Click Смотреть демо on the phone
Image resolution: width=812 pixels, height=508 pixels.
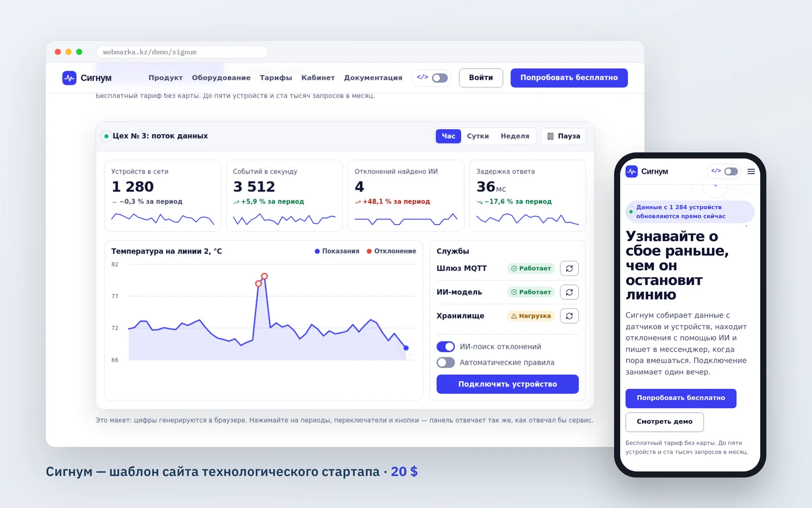tap(664, 422)
